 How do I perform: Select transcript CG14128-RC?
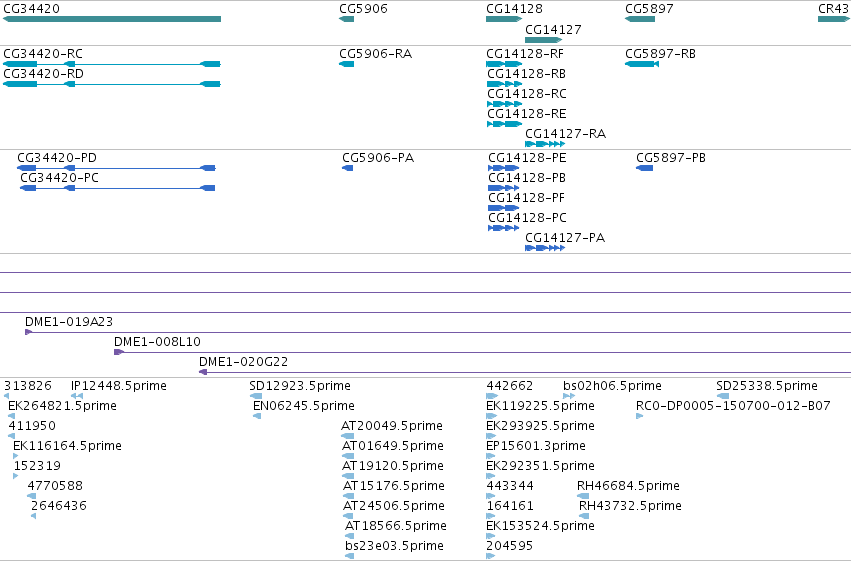click(504, 104)
